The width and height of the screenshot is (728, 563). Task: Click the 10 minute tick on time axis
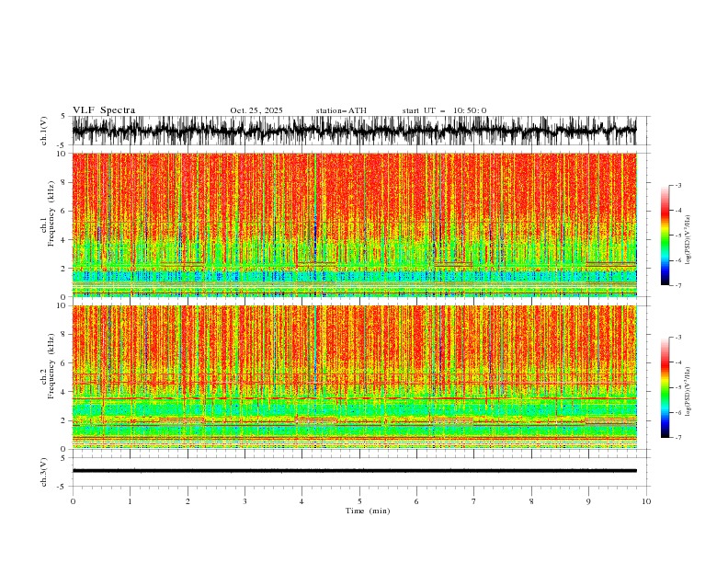pos(646,501)
